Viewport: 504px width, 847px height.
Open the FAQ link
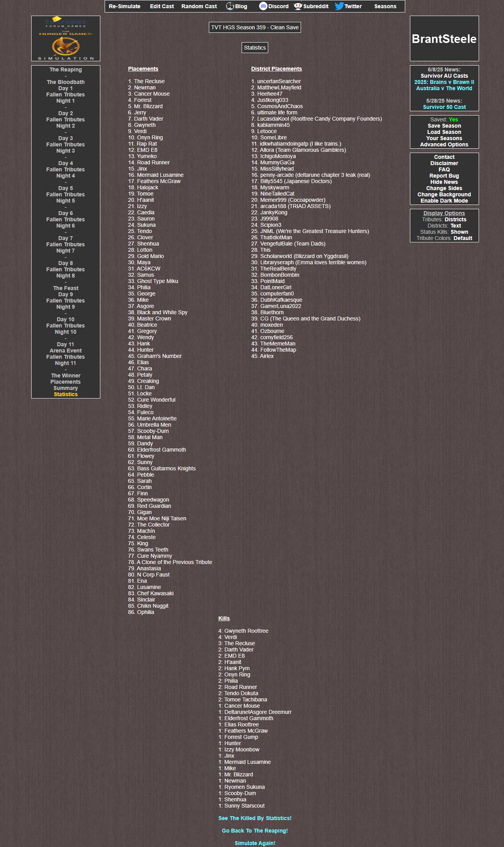click(444, 169)
